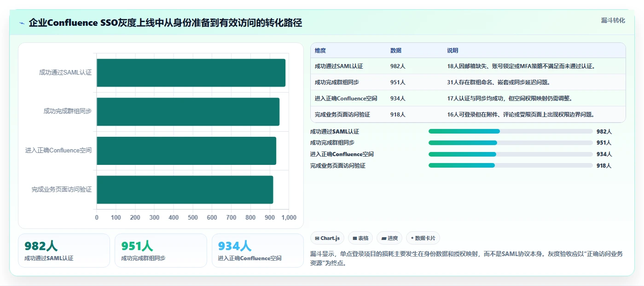The width and height of the screenshot is (644, 286).
Task: Click the chart bar for 成功通过SAML认证
Action: click(191, 73)
